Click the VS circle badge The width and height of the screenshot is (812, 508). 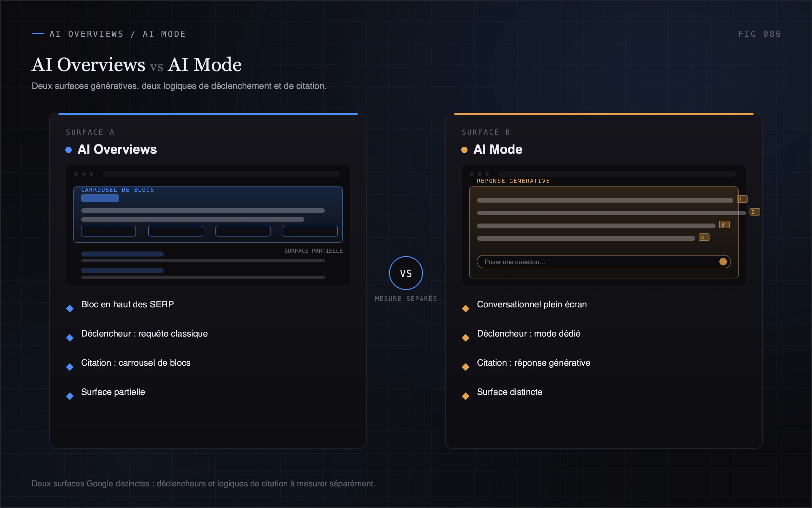tap(406, 273)
